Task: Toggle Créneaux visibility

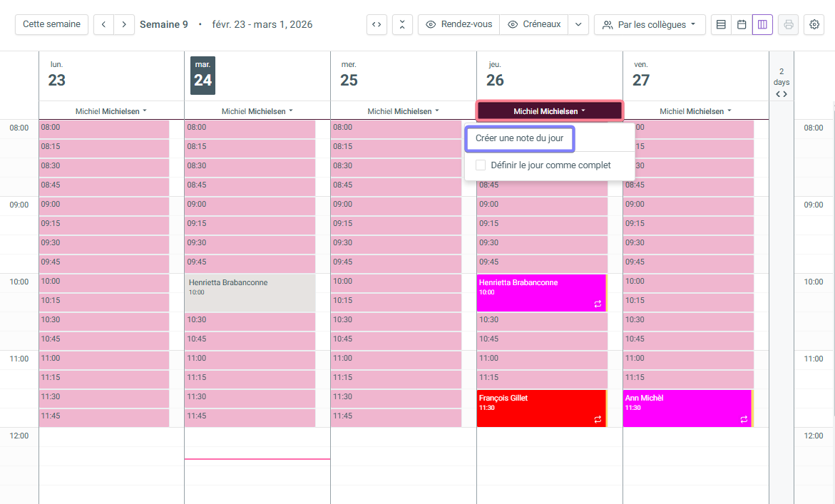Action: (534, 24)
